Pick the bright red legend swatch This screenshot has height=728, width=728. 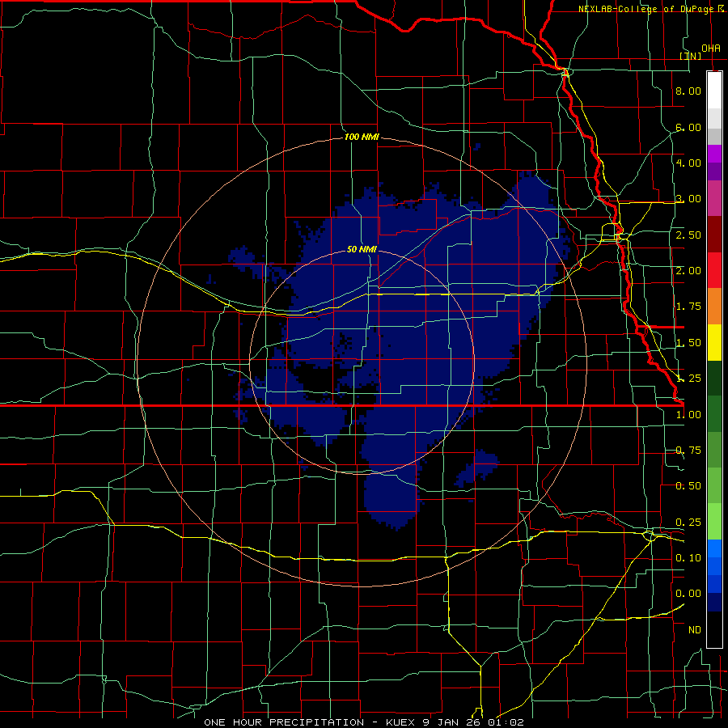(x=714, y=271)
